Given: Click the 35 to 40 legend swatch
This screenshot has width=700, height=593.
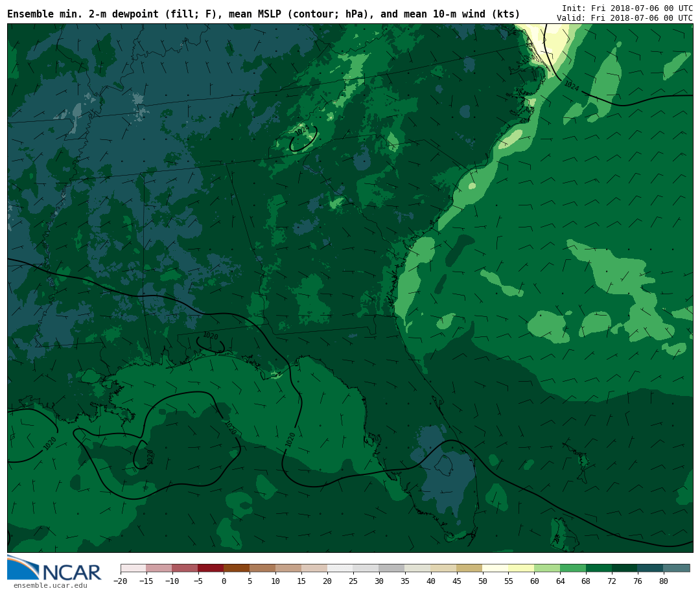Looking at the screenshot, I should tap(418, 568).
